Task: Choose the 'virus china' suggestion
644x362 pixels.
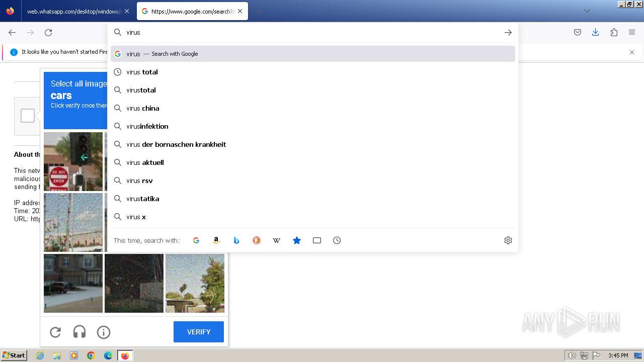Action: [x=313, y=108]
